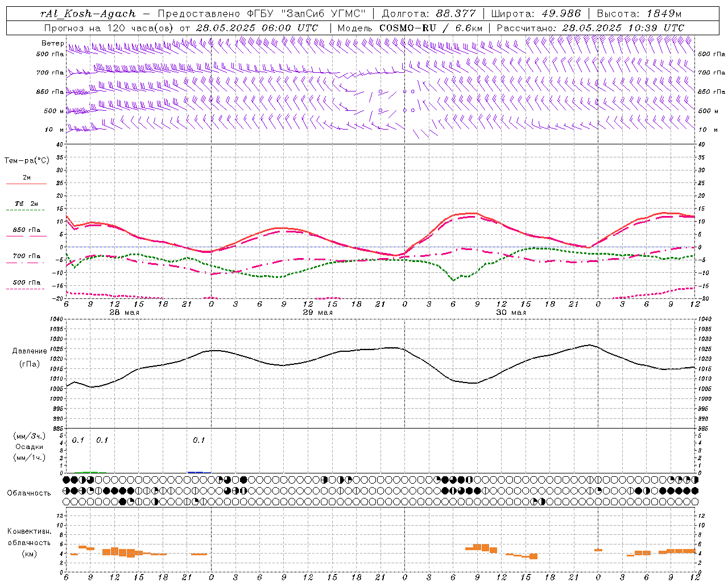The image size is (728, 582).
Task: Click the Давление panel title
Action: coord(30,351)
